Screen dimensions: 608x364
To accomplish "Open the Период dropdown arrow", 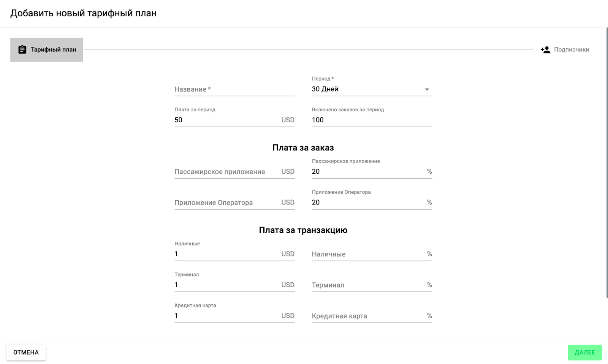I will point(427,89).
